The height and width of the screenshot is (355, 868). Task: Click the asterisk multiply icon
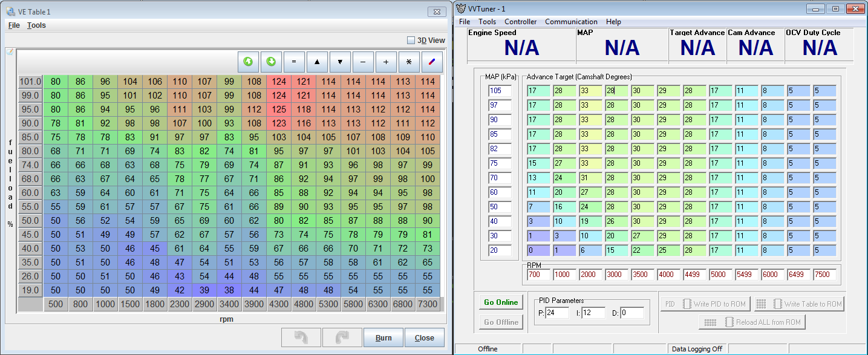pos(409,61)
